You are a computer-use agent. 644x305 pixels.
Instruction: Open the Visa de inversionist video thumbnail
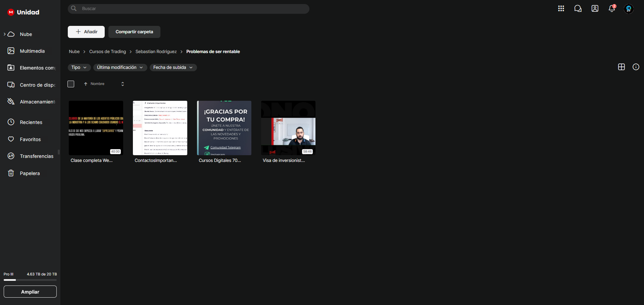[288, 128]
